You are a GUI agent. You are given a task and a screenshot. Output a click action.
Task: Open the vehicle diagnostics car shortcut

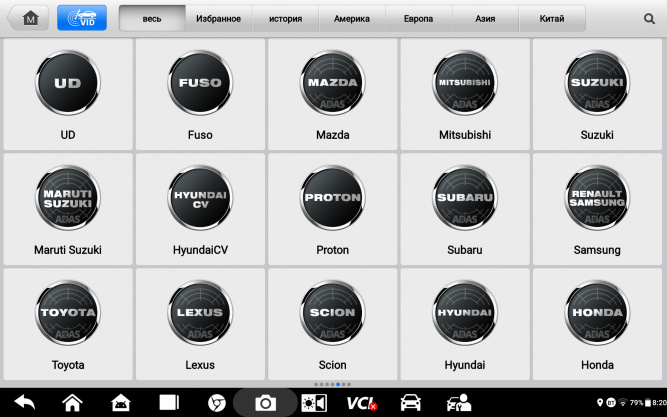click(410, 403)
